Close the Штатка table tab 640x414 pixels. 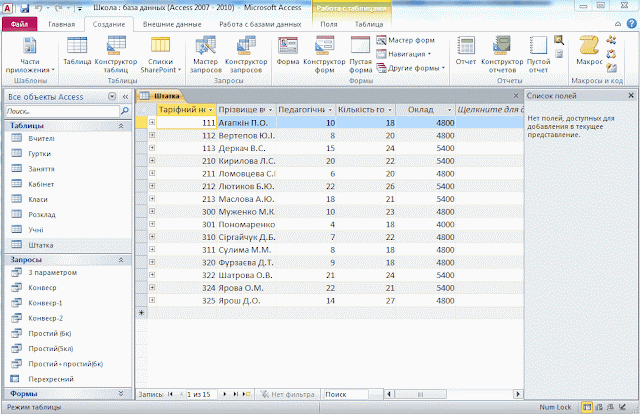click(x=516, y=96)
